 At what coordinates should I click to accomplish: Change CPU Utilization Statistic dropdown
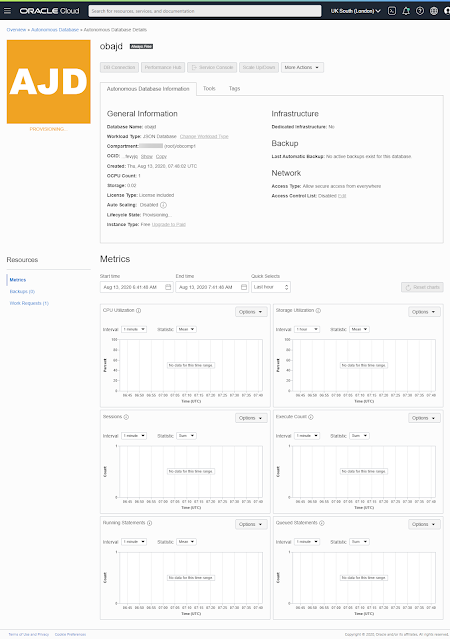pos(186,329)
